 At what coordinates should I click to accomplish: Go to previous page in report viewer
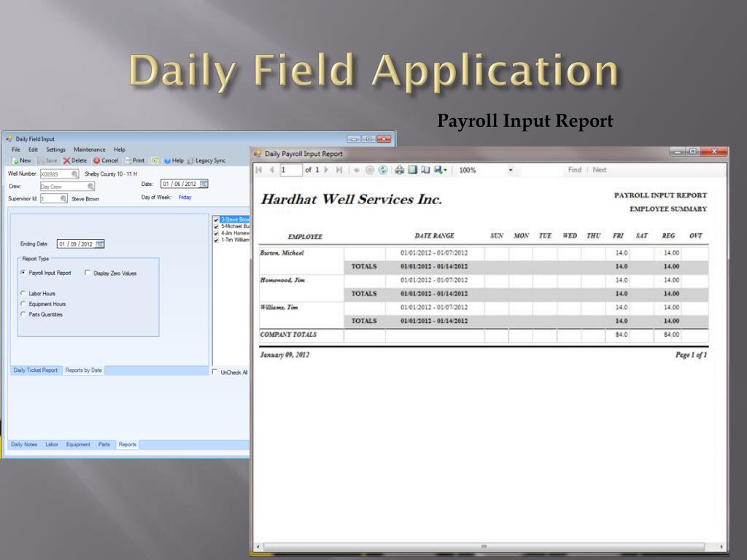coord(271,170)
